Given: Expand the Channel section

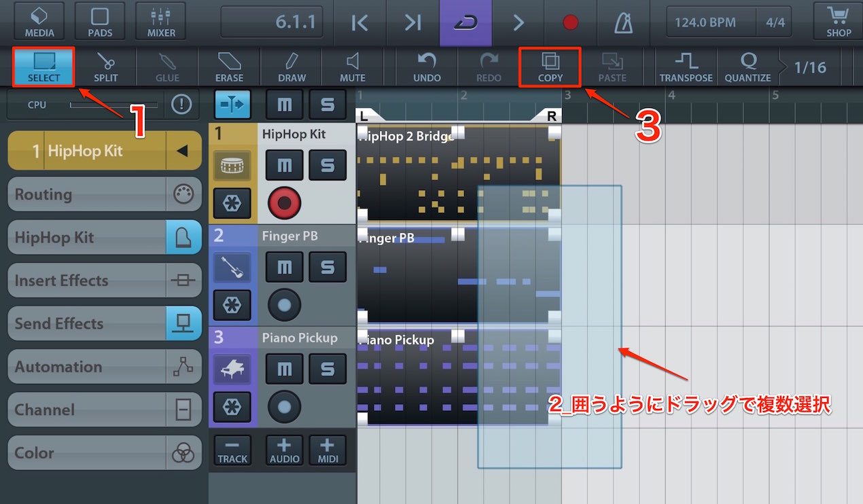Looking at the screenshot, I should 105,410.
